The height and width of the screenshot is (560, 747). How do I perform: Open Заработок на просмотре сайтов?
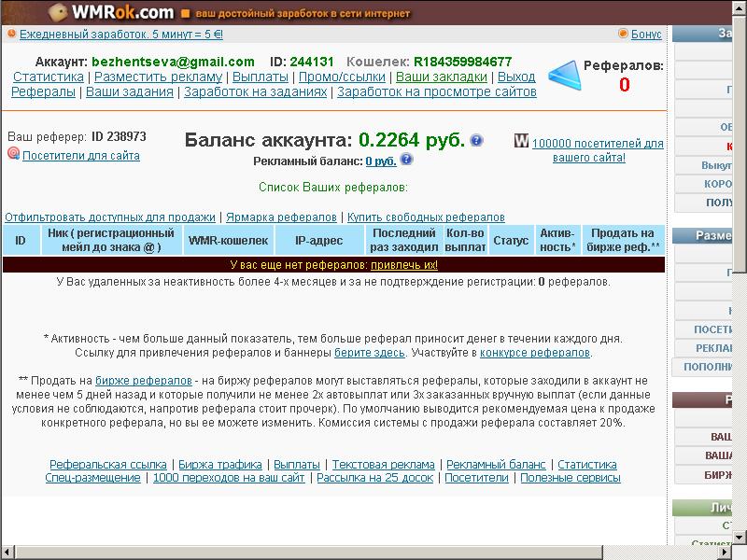(x=437, y=91)
